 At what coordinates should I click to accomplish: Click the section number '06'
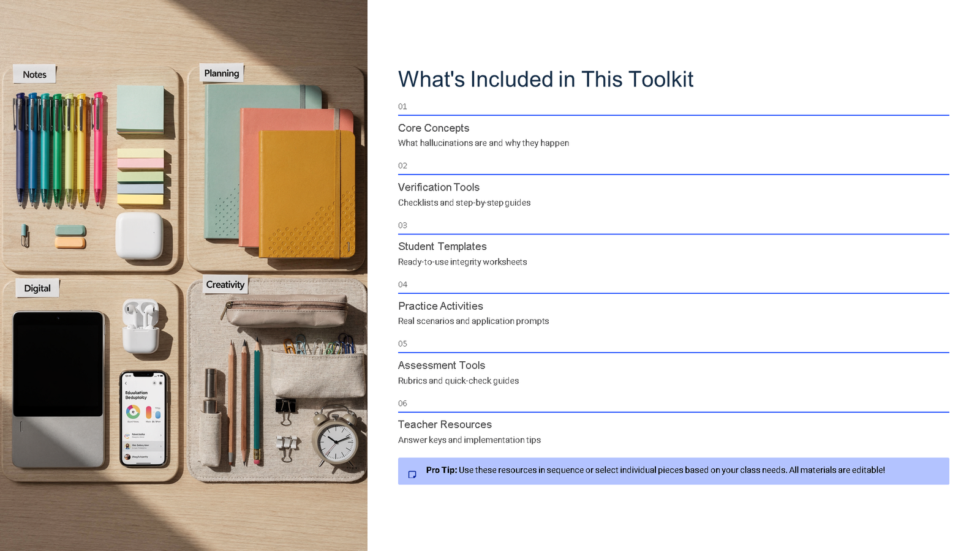[x=402, y=403]
